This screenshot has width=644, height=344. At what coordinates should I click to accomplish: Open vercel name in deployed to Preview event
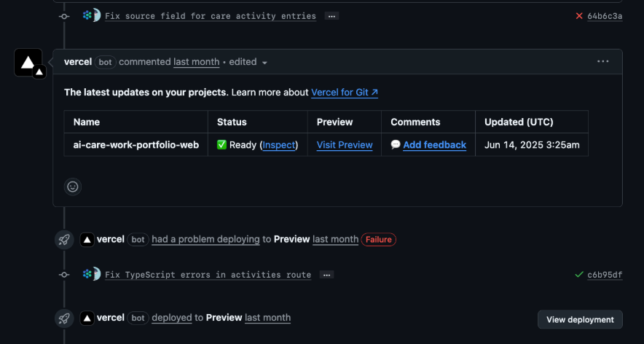tap(111, 318)
